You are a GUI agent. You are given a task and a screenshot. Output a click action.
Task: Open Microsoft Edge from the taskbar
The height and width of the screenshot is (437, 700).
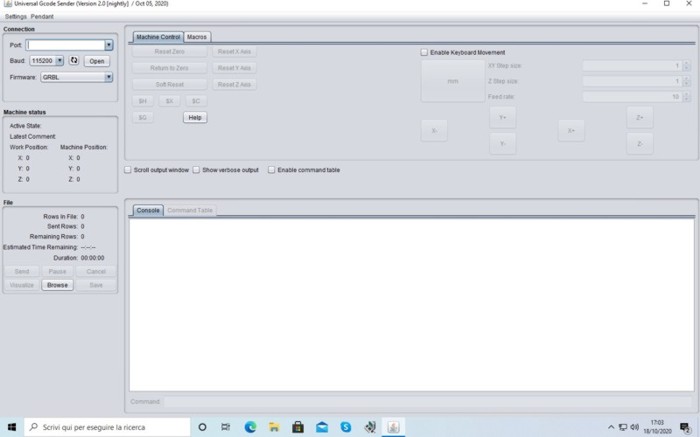tap(250, 427)
